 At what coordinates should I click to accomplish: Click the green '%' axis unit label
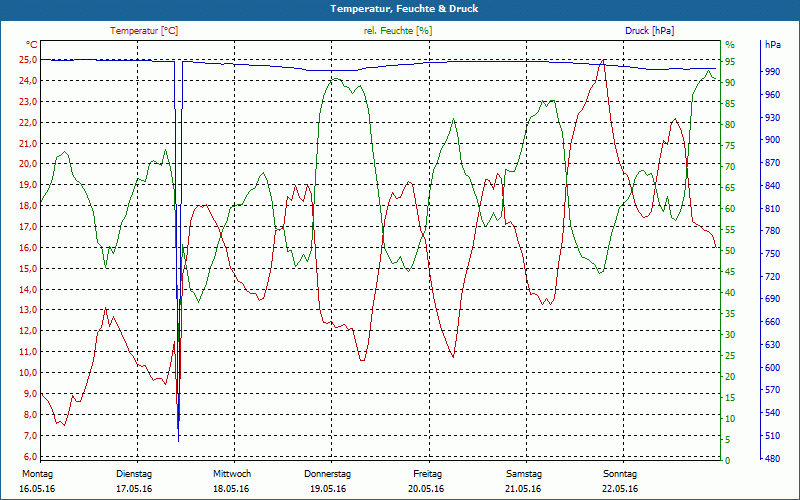tap(730, 45)
